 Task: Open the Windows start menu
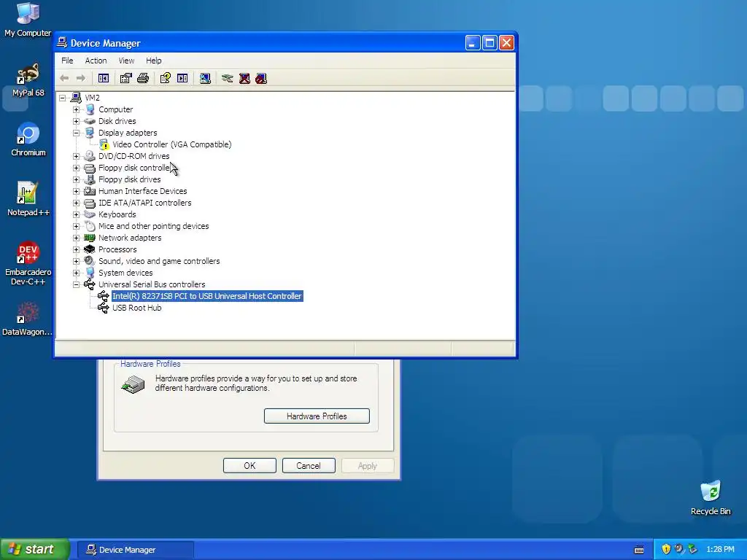(35, 550)
